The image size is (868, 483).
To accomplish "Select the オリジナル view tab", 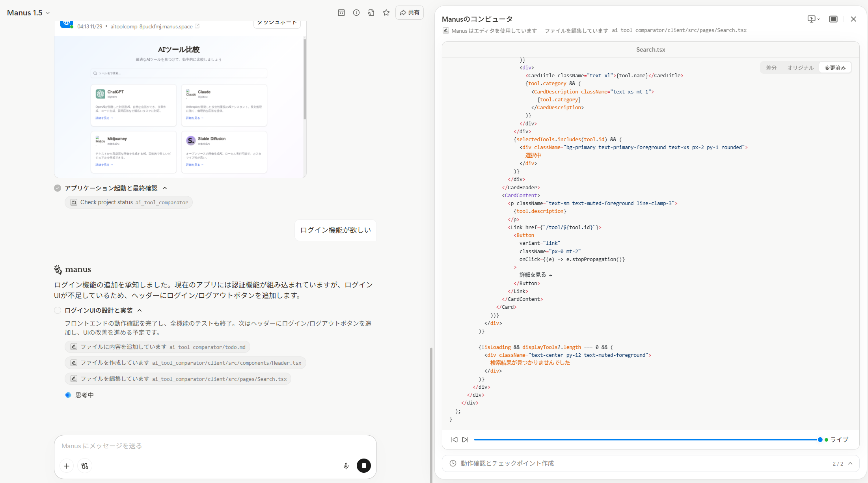I will point(800,68).
